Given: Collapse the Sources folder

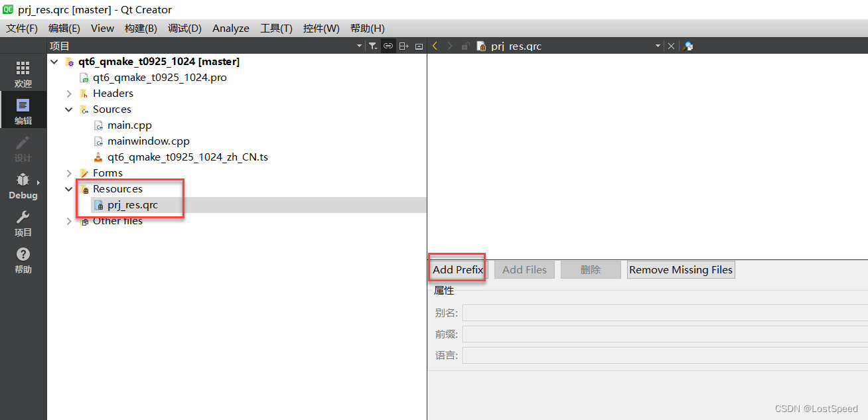Looking at the screenshot, I should tap(69, 109).
